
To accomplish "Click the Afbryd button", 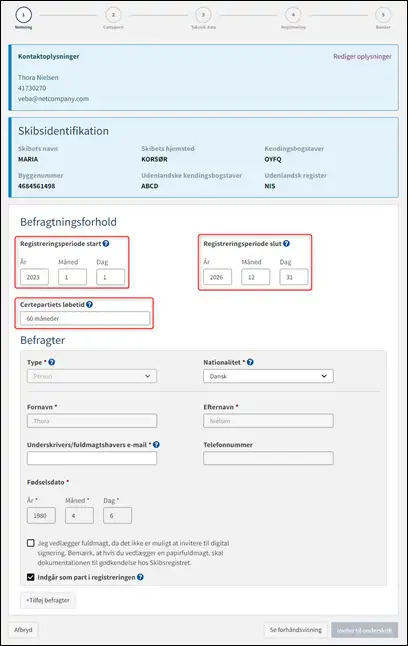I will coord(23,630).
